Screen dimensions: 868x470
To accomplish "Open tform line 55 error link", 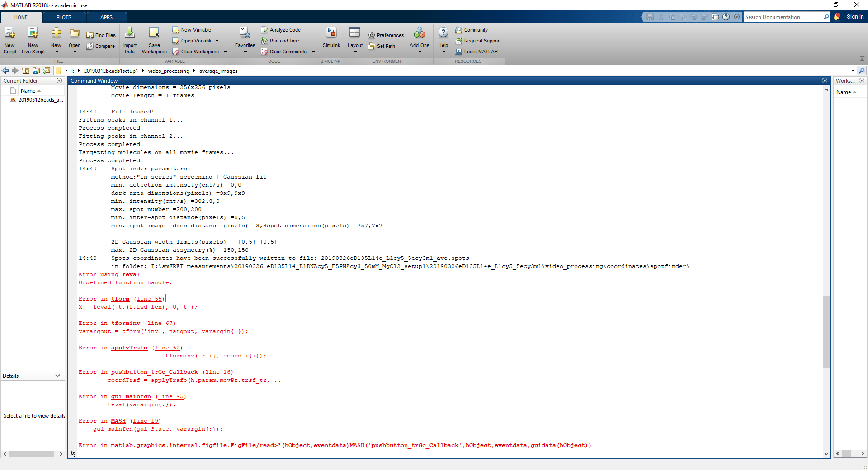I will [x=149, y=299].
